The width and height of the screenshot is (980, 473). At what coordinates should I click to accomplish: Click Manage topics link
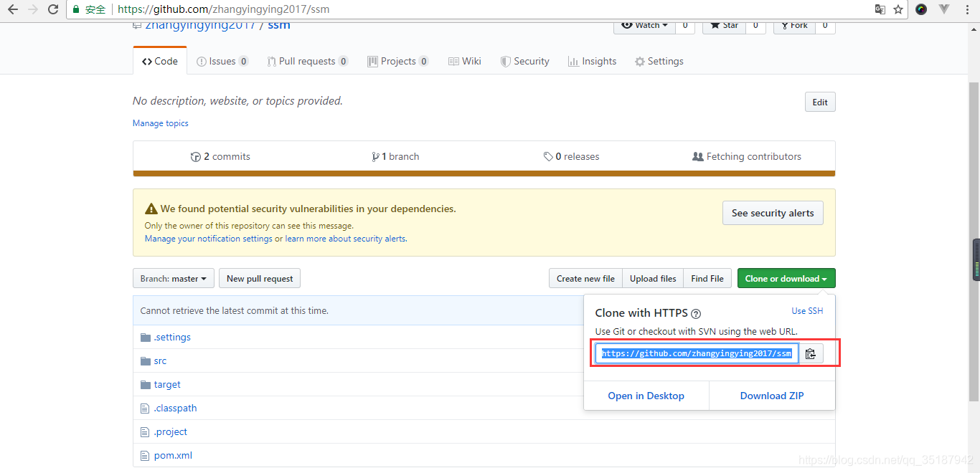161,123
